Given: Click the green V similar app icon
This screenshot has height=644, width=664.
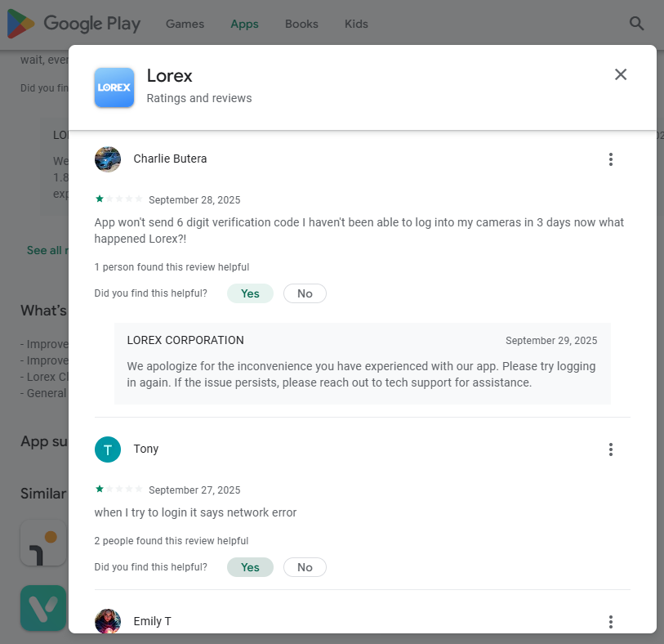Looking at the screenshot, I should click(x=43, y=608).
